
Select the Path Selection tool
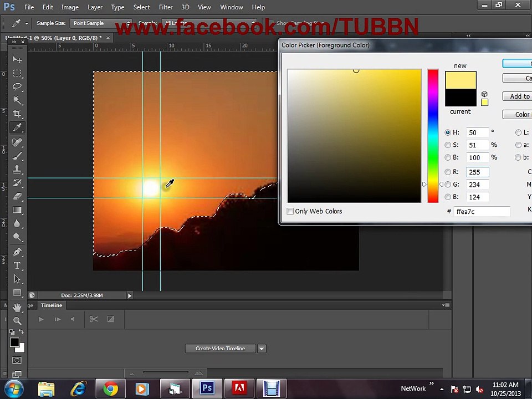coord(17,279)
